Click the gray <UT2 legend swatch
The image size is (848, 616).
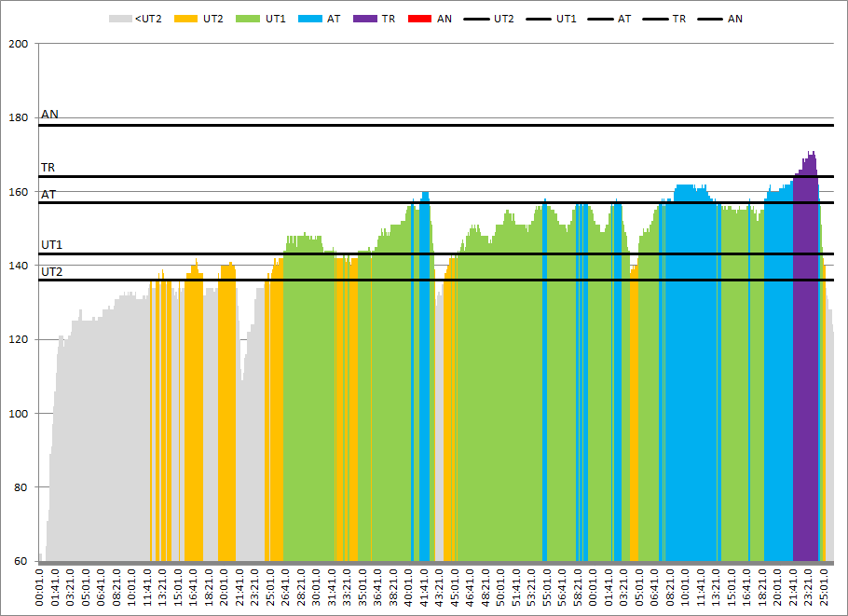coord(120,19)
